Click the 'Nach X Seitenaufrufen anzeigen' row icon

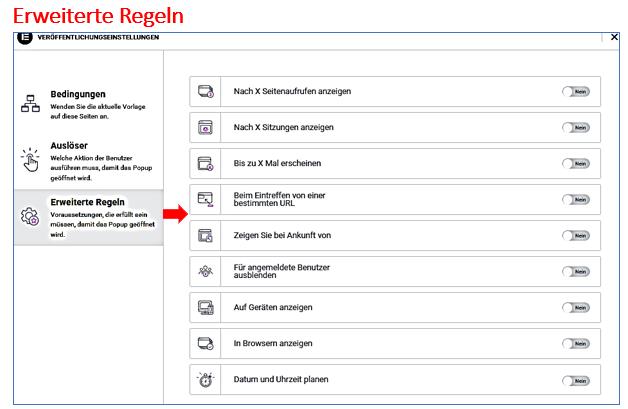pyautogui.click(x=205, y=92)
